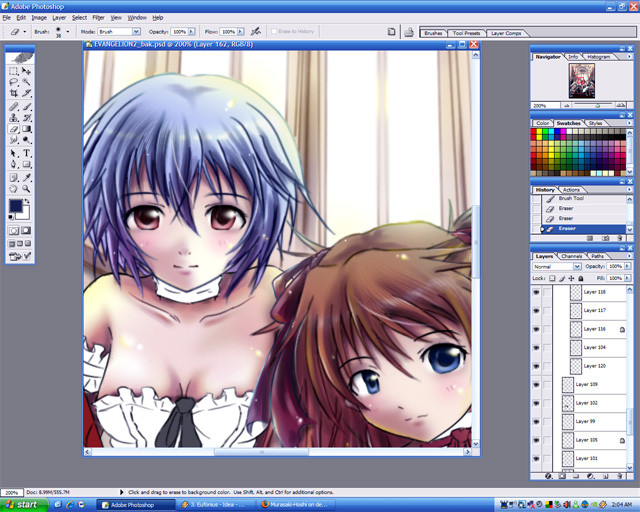Viewport: 640px width, 512px height.
Task: Open the eraser Mode dropdown
Action: coord(136,31)
